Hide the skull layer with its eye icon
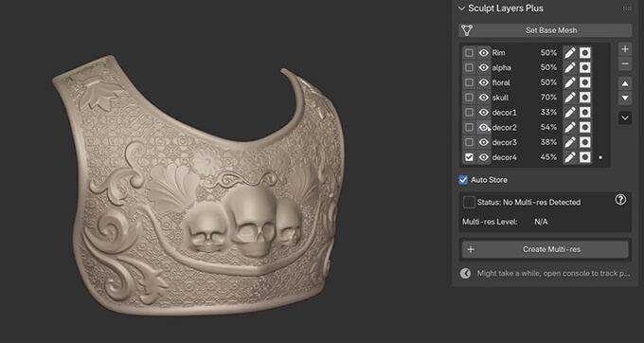The height and width of the screenshot is (343, 644). [x=484, y=98]
